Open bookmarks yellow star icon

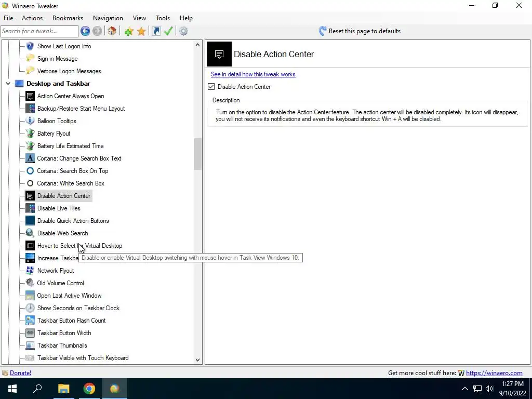141,31
